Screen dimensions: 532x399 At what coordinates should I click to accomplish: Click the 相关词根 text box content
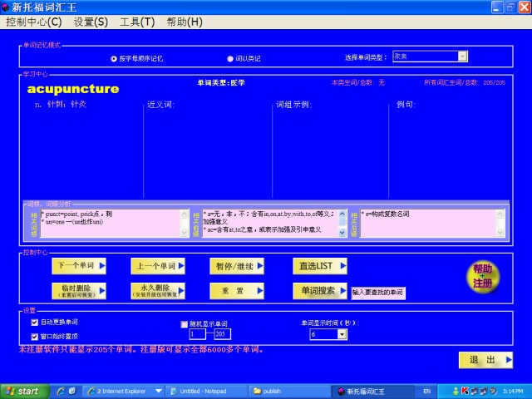(111, 223)
